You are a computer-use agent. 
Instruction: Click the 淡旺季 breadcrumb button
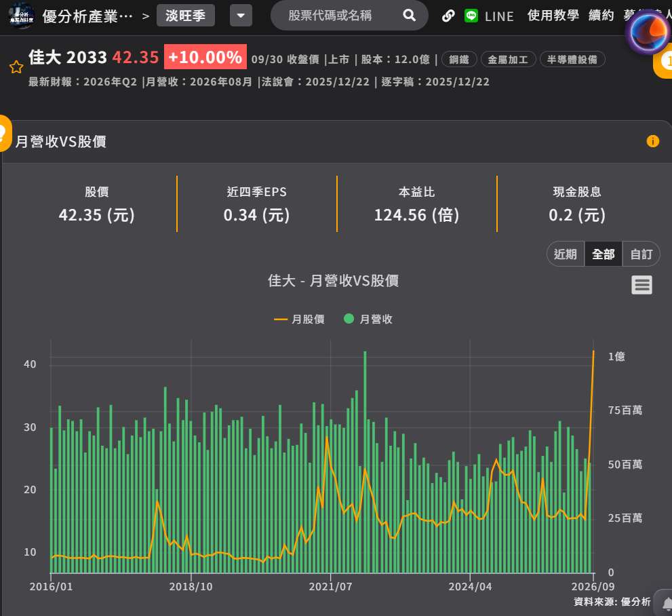tap(186, 16)
